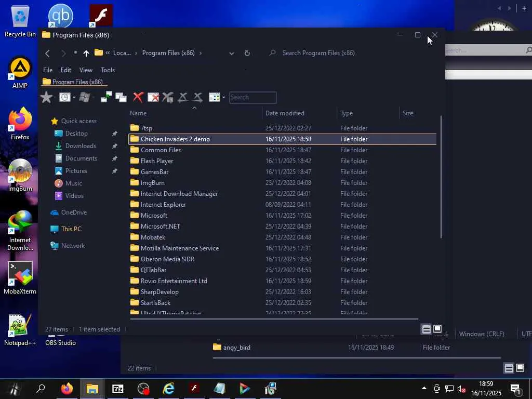The width and height of the screenshot is (532, 399).
Task: Click the view layout options icon in toolbar
Action: pyautogui.click(x=215, y=97)
